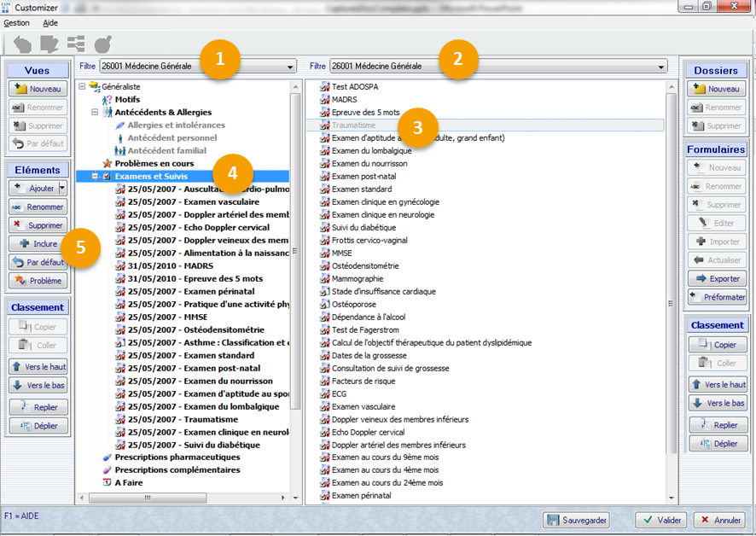756x536 pixels.
Task: Click Préformater in the Formulaires panel
Action: [717, 297]
